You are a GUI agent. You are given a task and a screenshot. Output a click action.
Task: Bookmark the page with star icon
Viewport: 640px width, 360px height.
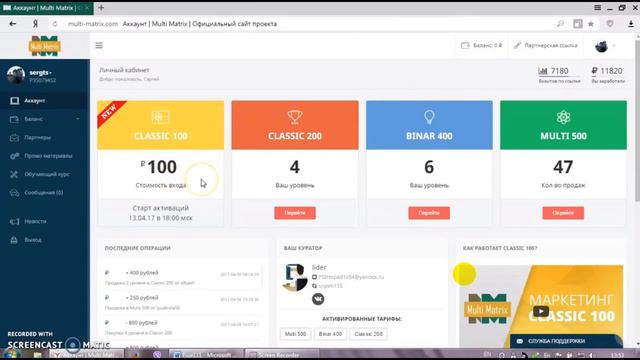pyautogui.click(x=591, y=24)
